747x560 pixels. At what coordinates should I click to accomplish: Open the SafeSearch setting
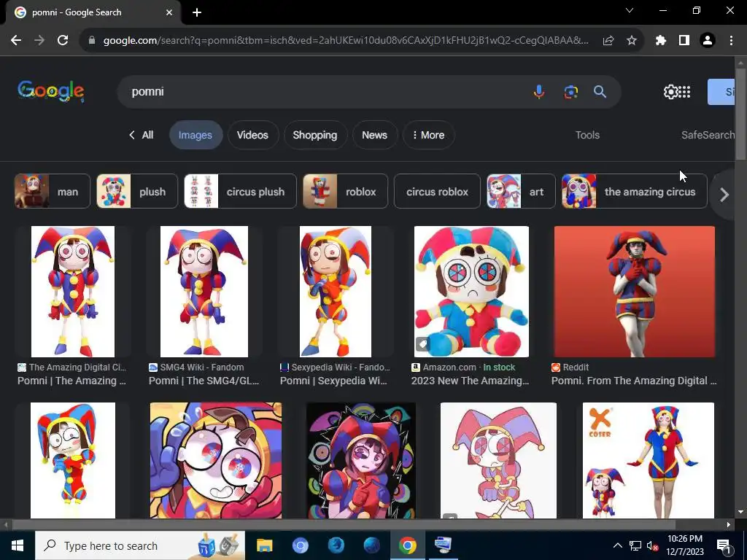708,135
